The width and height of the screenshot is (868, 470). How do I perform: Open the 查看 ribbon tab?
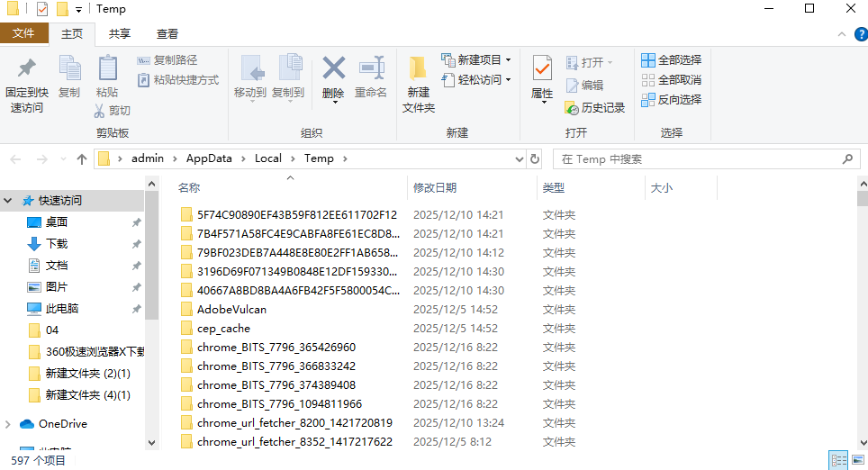click(x=167, y=33)
